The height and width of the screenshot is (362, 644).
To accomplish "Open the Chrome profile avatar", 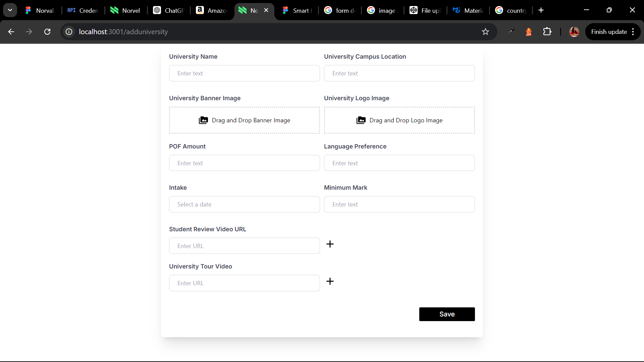I will [574, 32].
